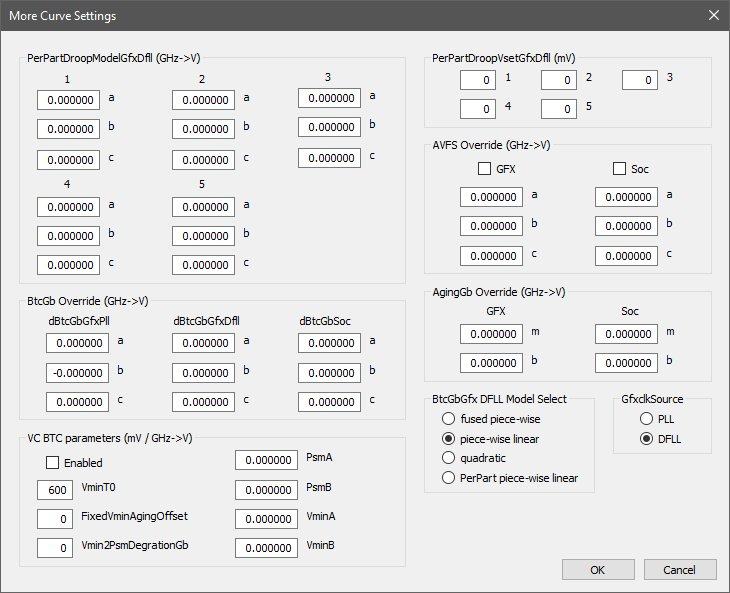Viewport: 730px width, 593px height.
Task: Click dBtcGbGfxDfll b field
Action: click(x=203, y=373)
